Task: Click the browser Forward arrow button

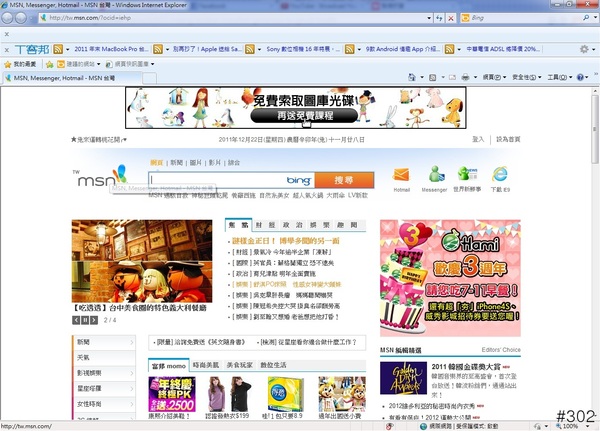Action: click(x=21, y=18)
